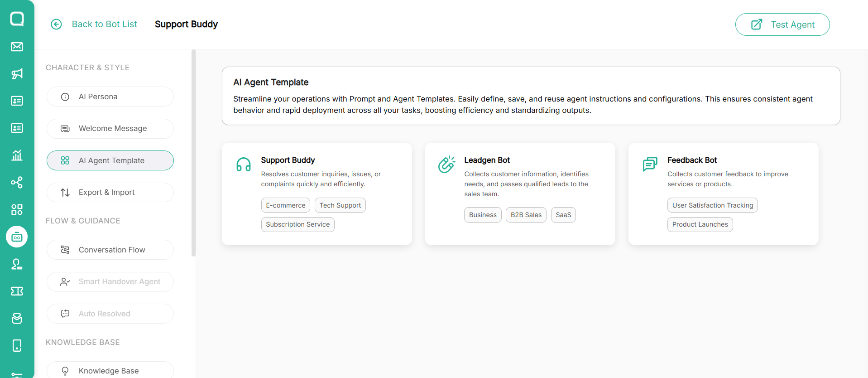Click the mail envelope icon in left rail

tap(17, 47)
